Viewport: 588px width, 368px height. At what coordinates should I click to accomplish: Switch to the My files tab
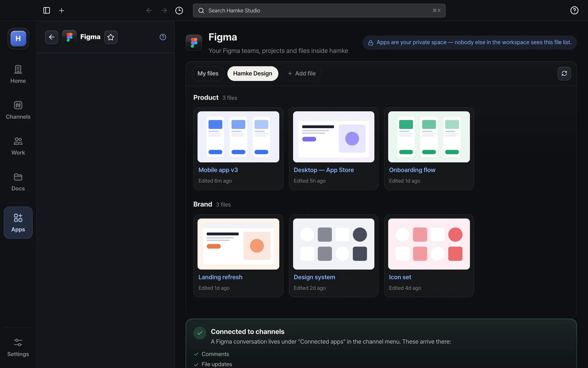tap(208, 74)
